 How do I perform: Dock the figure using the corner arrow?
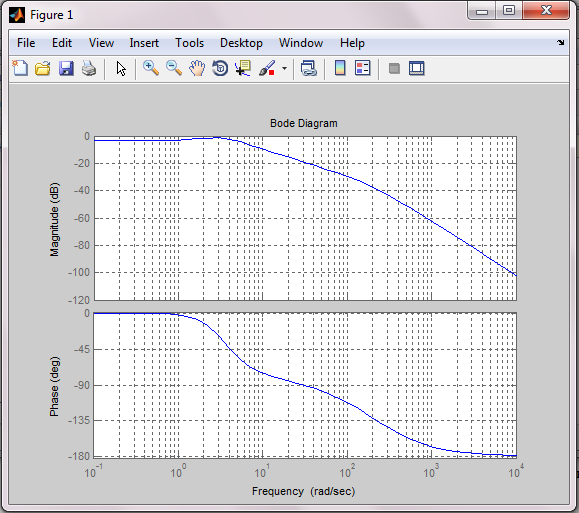[x=561, y=42]
